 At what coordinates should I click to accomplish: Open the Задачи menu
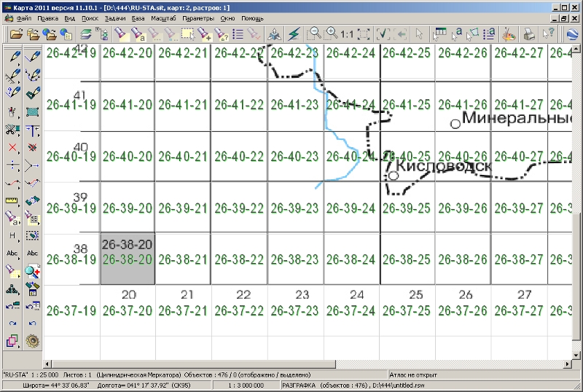point(115,18)
